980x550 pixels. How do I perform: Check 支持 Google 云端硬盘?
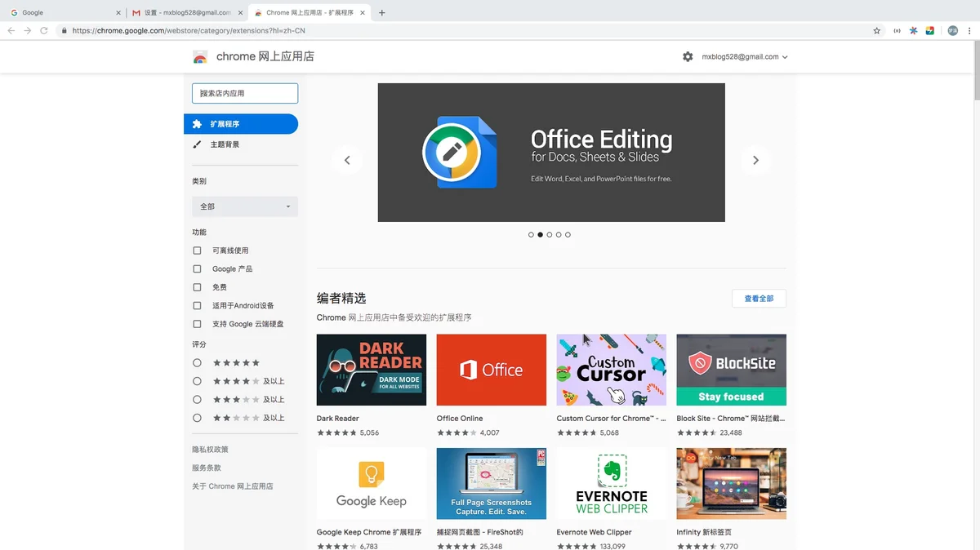click(x=197, y=324)
